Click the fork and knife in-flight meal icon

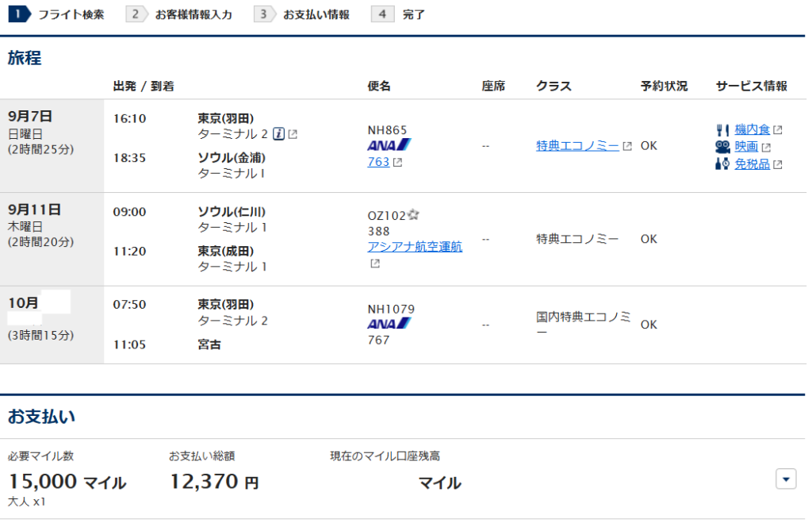[722, 129]
